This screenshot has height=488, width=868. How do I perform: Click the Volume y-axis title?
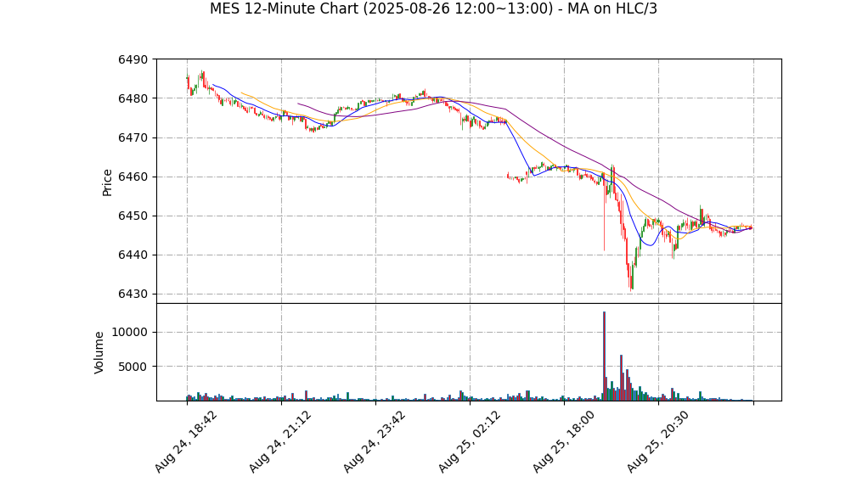99,352
